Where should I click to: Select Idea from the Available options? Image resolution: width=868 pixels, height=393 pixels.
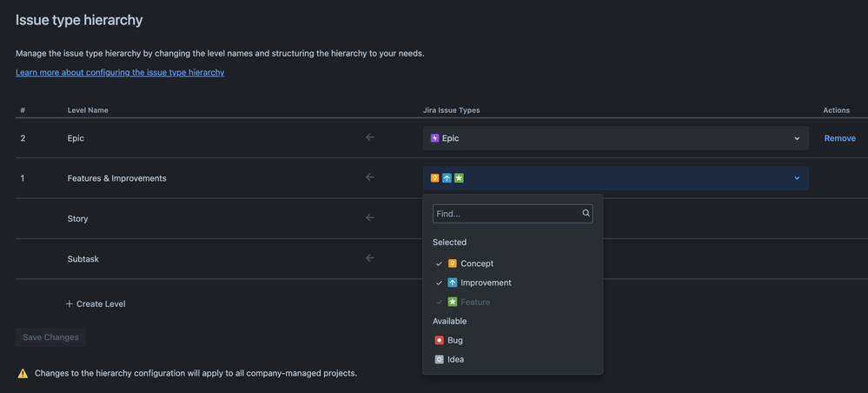click(x=454, y=359)
